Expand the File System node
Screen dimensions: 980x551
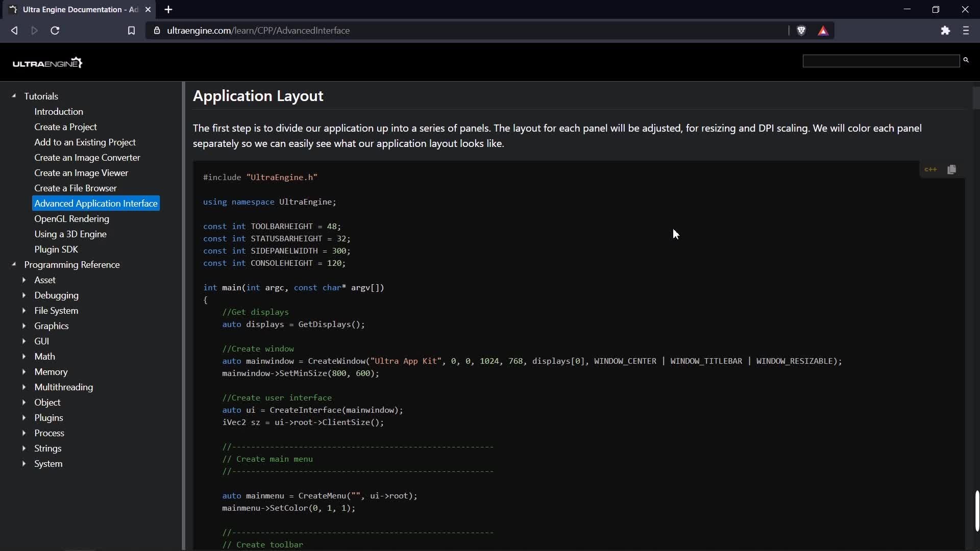[24, 311]
